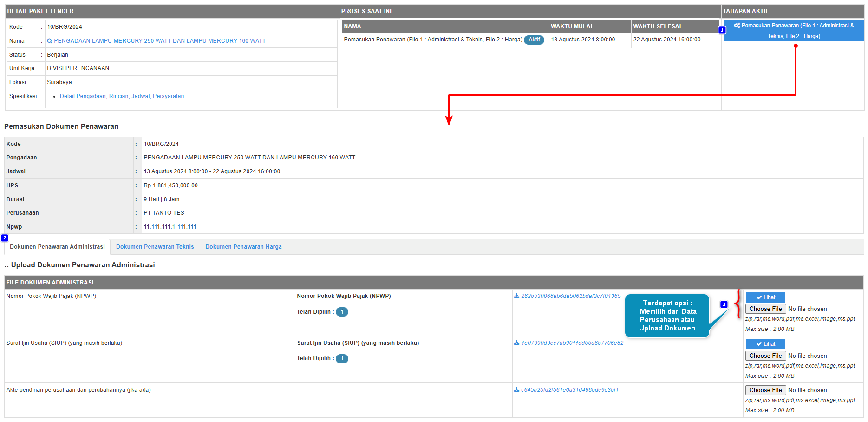This screenshot has height=422, width=868.
Task: Click blue step marker number 3
Action: (724, 304)
